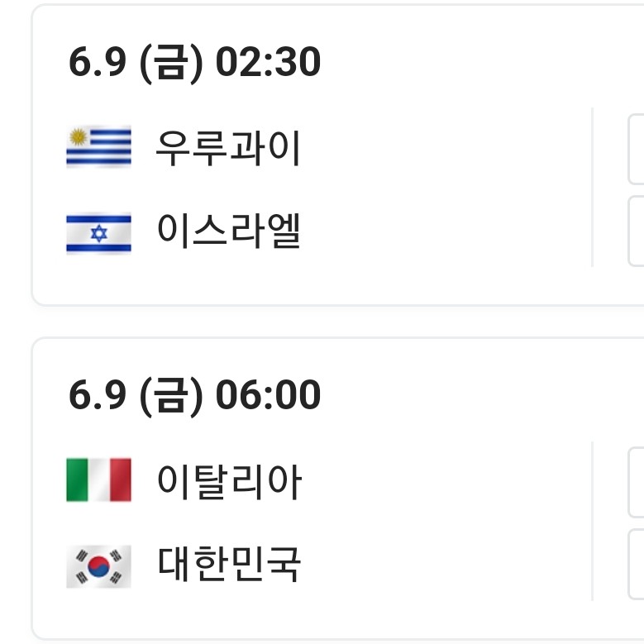Click the 06:00 kickoff time
This screenshot has width=644, height=644.
pyautogui.click(x=268, y=395)
